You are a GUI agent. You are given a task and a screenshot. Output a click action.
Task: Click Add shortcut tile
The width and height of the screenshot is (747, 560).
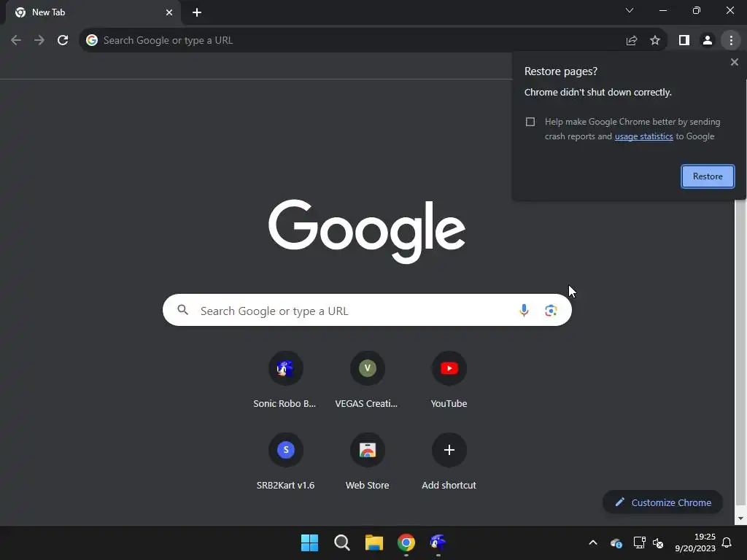click(x=449, y=462)
